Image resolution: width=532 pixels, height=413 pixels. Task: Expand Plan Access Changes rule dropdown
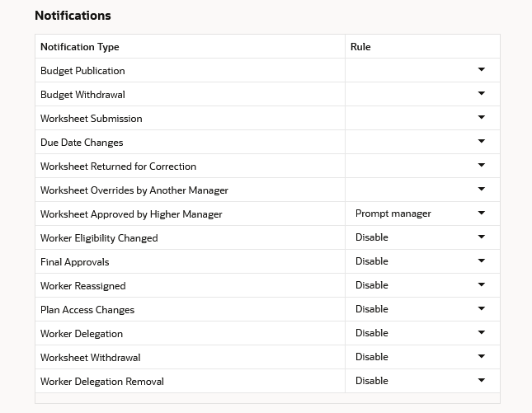[481, 308]
